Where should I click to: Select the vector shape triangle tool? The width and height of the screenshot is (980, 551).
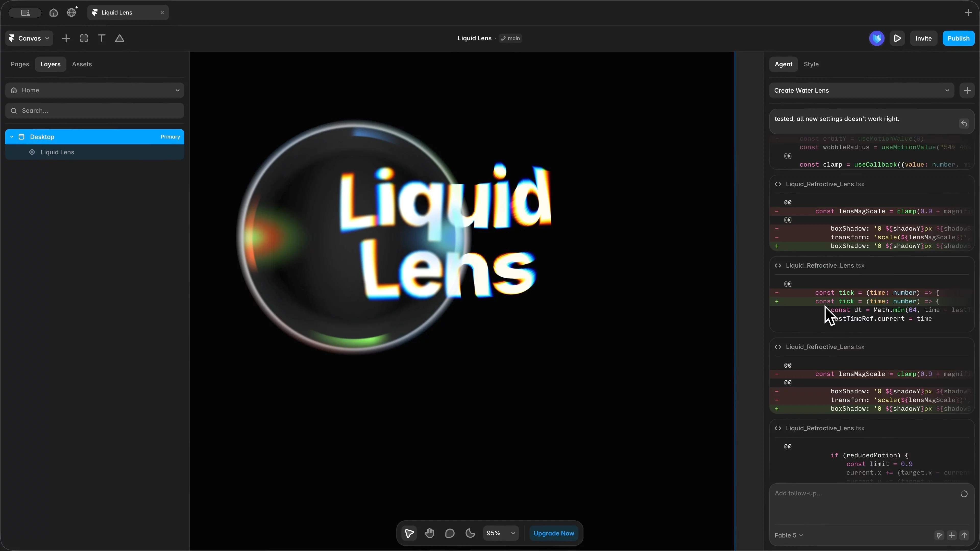[120, 39]
